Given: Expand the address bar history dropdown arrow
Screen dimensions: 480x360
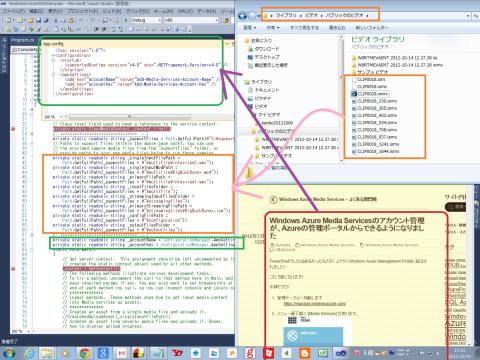Looking at the screenshot, I should (468, 16).
